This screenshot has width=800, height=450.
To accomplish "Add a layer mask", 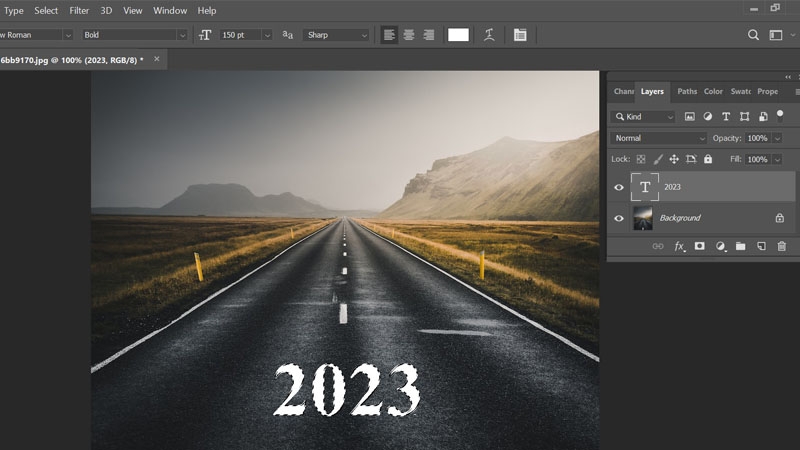I will (x=699, y=246).
